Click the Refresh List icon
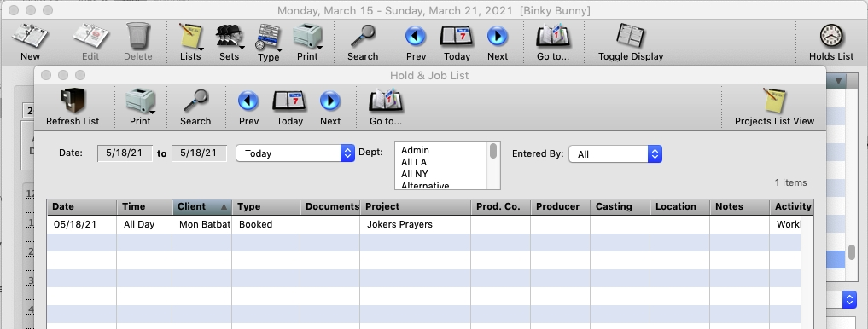Image resolution: width=868 pixels, height=329 pixels. 73,101
